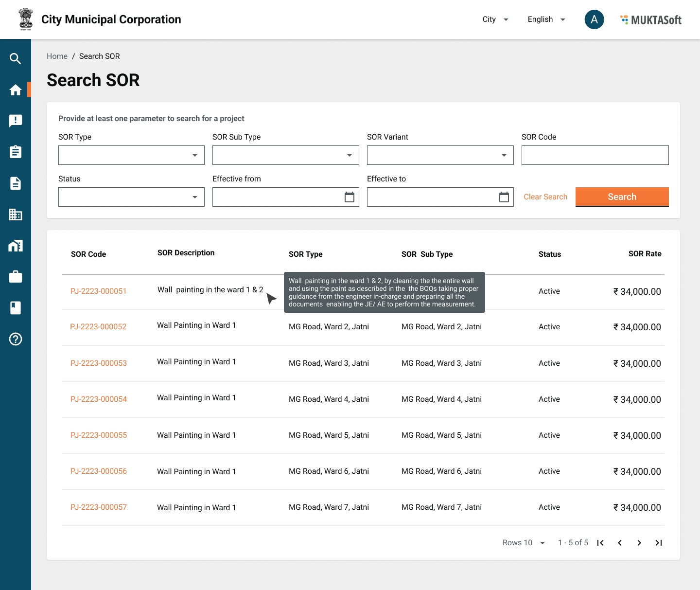
Task: Open the help question mark icon
Action: pyautogui.click(x=16, y=339)
